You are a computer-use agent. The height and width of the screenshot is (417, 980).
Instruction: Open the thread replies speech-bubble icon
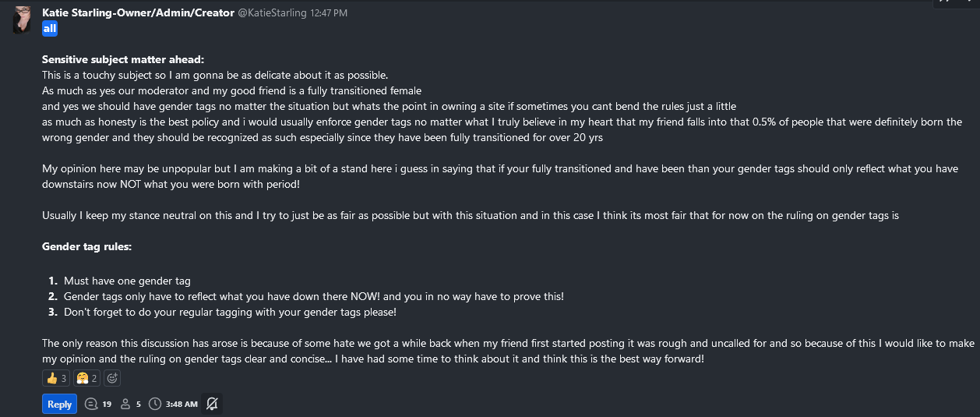click(91, 404)
